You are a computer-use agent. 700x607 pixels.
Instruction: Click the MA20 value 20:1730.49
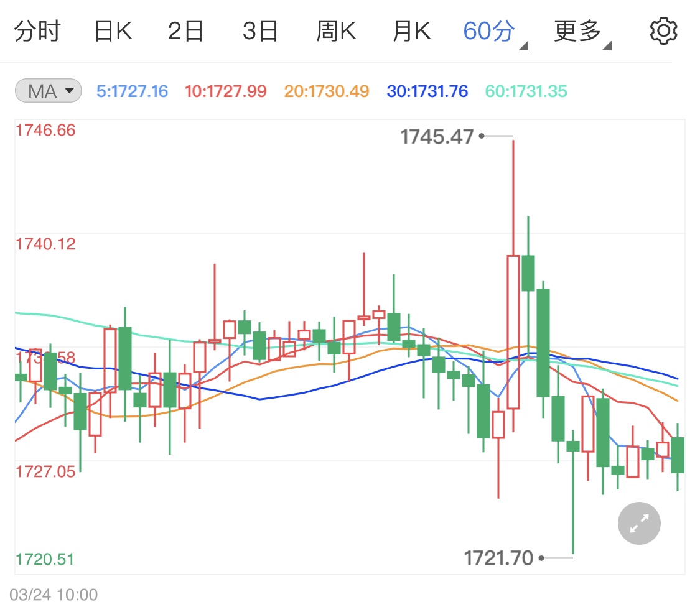(x=327, y=91)
